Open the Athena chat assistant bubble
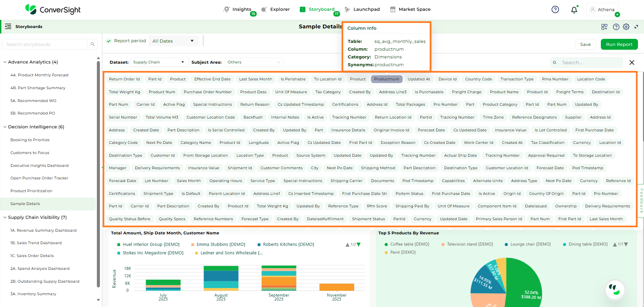 [x=615, y=289]
